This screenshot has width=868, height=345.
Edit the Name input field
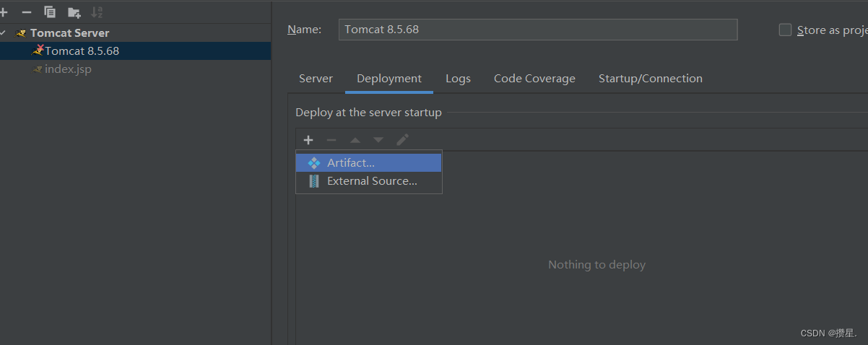point(538,30)
